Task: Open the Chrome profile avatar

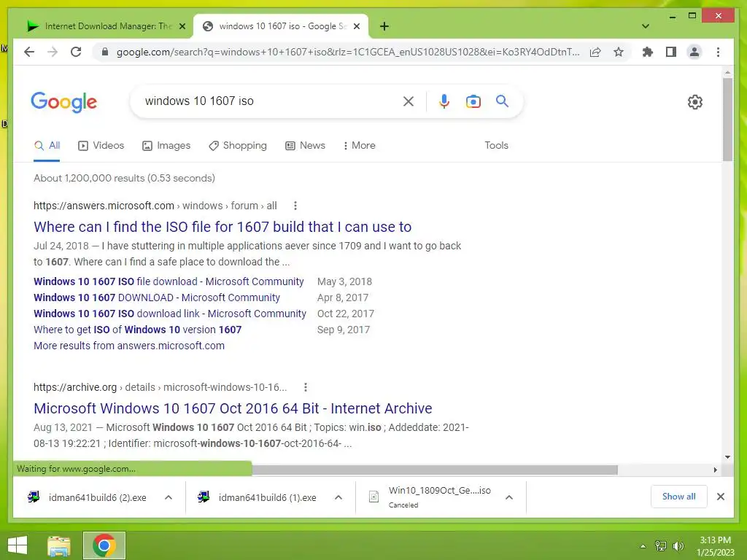Action: [x=694, y=52]
